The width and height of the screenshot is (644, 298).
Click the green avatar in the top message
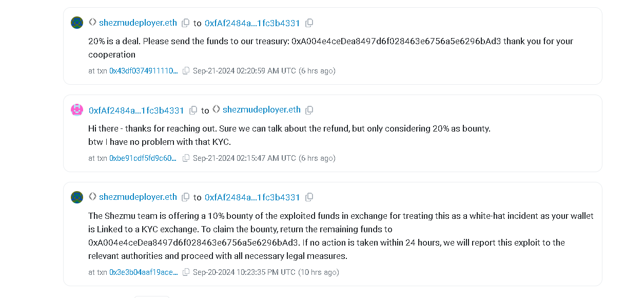(x=77, y=23)
